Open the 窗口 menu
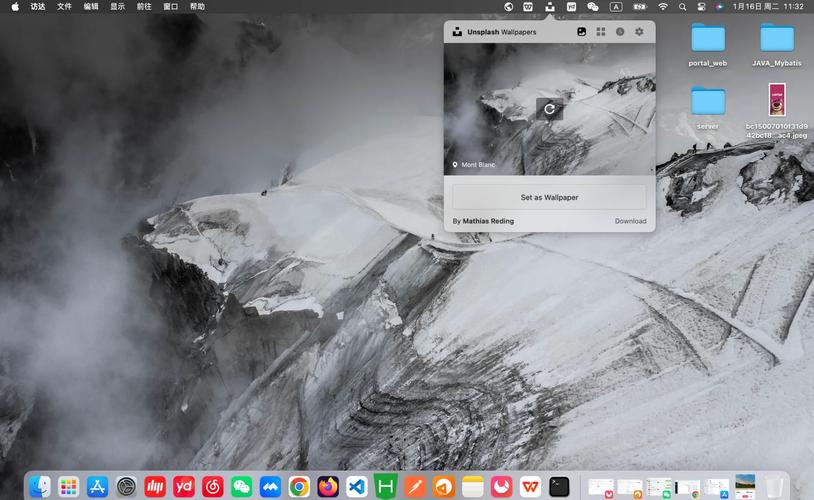Viewport: 814px width, 500px height. (x=170, y=7)
